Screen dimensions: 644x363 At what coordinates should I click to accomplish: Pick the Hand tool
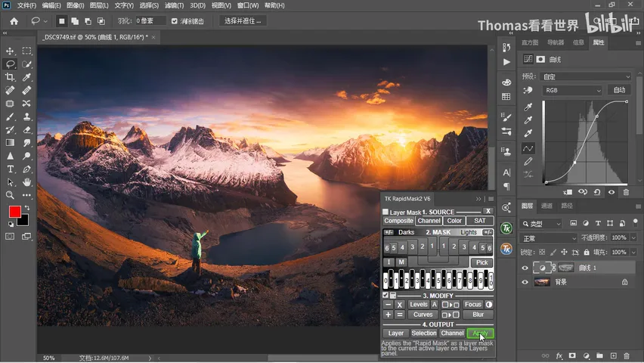26,182
